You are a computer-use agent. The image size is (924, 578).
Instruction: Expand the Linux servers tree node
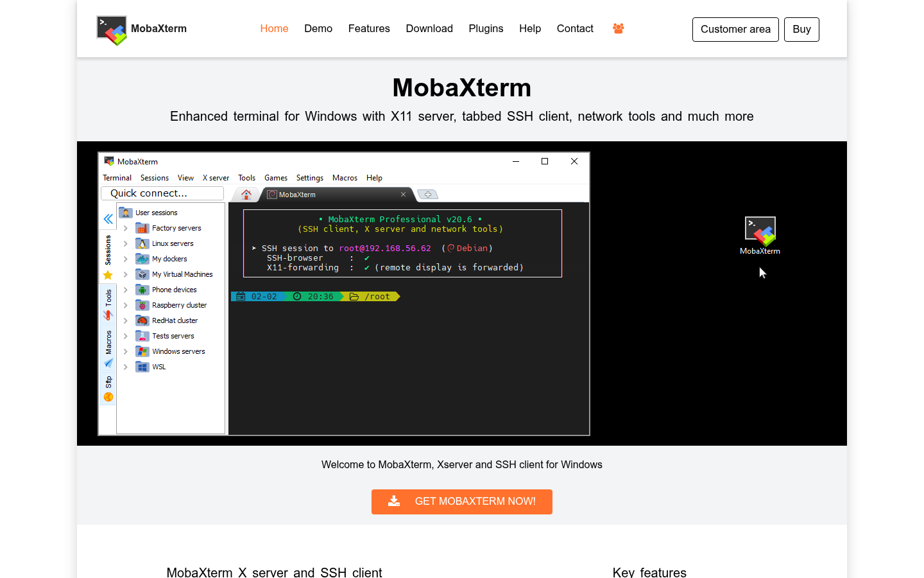[x=126, y=243]
